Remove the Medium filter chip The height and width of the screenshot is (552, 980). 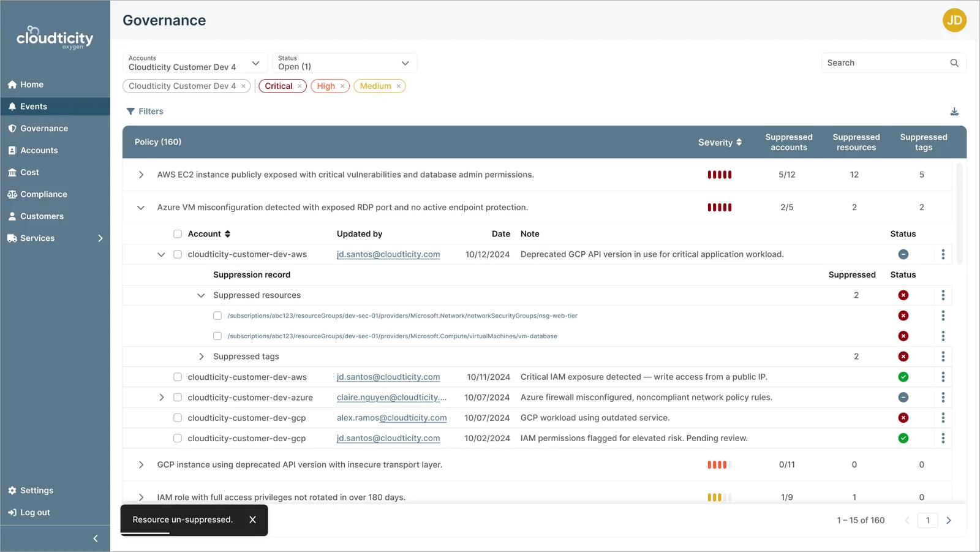click(x=399, y=86)
